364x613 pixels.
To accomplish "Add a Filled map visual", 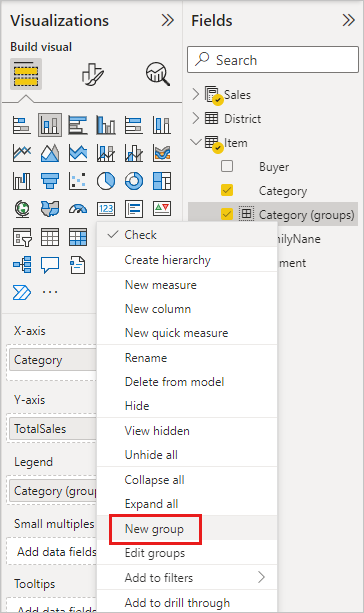I will [x=50, y=209].
